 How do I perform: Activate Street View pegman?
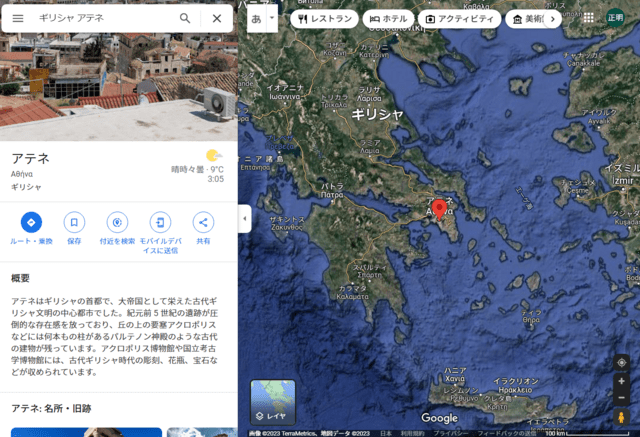tap(621, 417)
